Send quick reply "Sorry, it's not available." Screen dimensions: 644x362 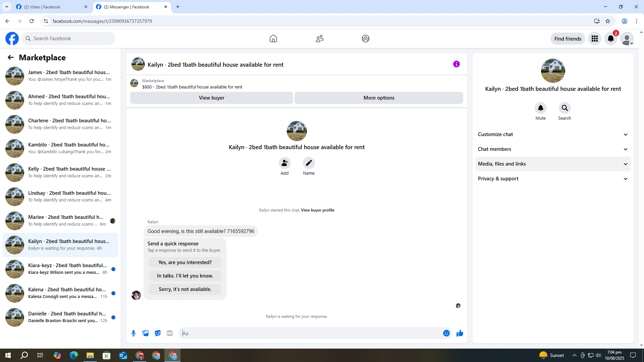tap(185, 289)
